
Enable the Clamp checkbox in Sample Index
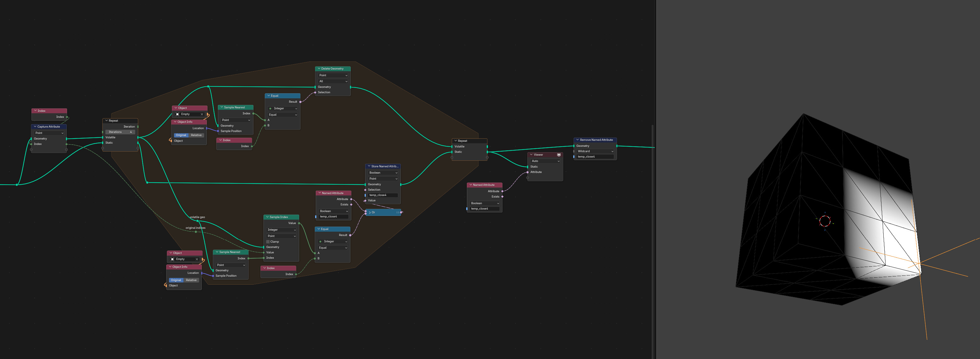(x=268, y=242)
